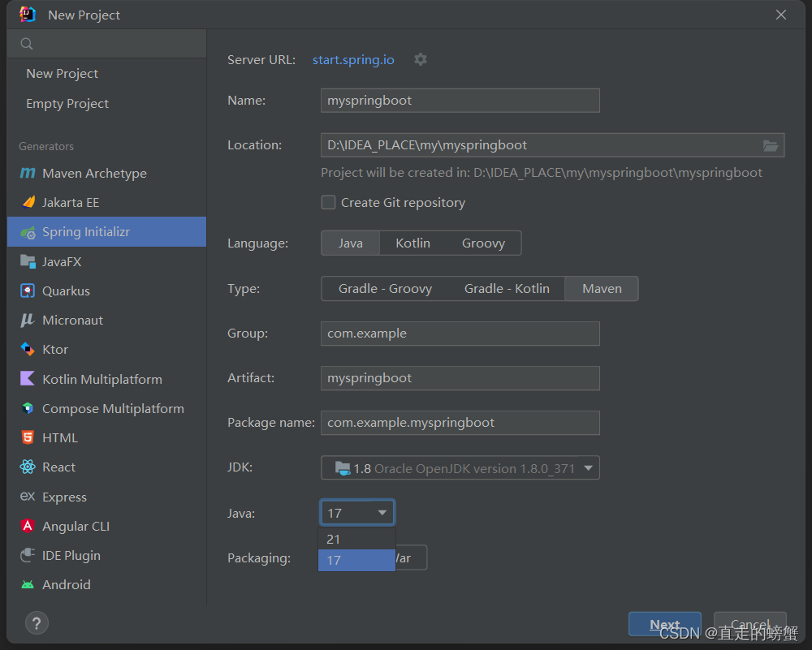Choose Maven build type
This screenshot has height=650, width=812.
point(602,289)
